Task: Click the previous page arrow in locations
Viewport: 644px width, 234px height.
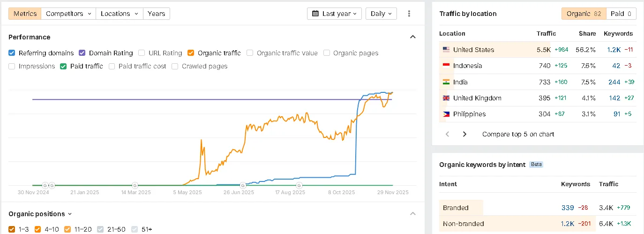Action: click(x=447, y=134)
